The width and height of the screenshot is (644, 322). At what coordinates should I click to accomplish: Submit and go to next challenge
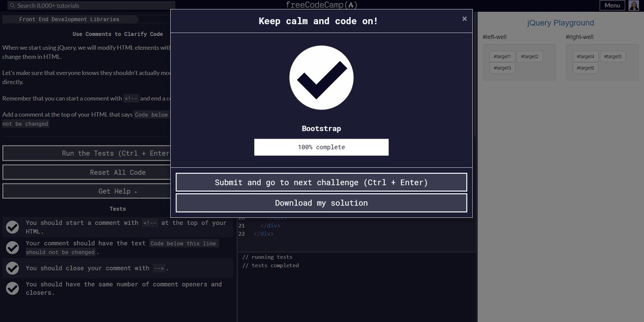coord(321,182)
